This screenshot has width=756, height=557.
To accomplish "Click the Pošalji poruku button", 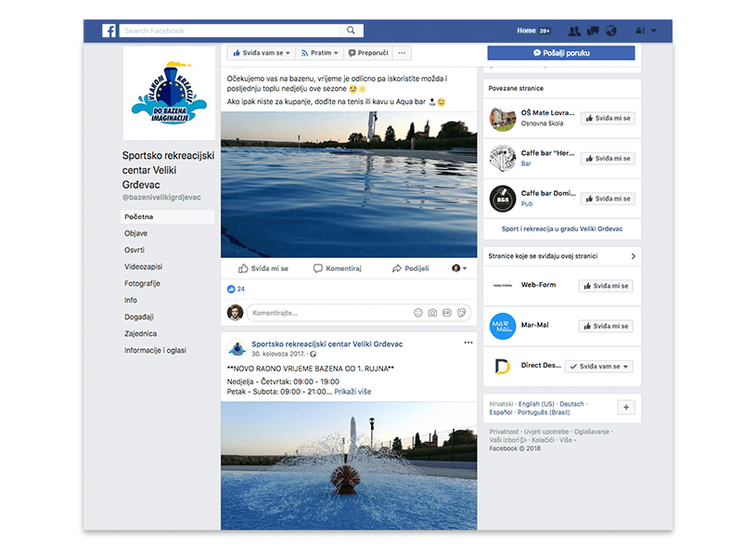I will point(561,53).
